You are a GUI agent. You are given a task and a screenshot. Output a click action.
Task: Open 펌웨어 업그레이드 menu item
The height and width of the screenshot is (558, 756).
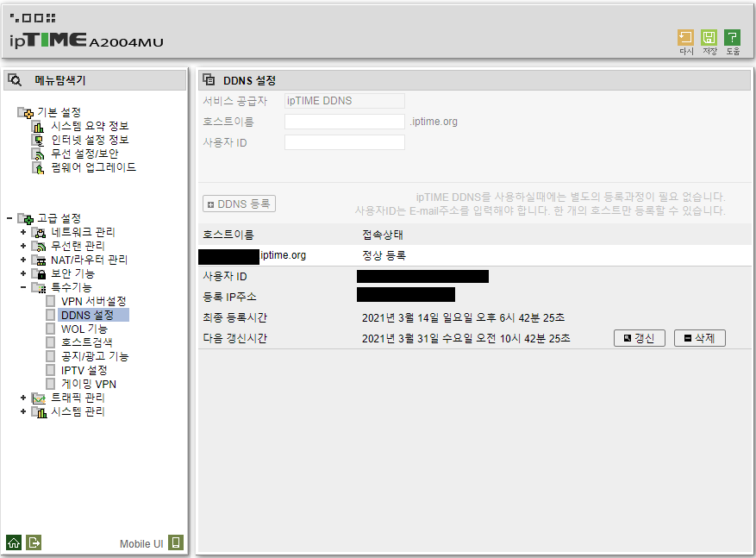click(x=94, y=167)
